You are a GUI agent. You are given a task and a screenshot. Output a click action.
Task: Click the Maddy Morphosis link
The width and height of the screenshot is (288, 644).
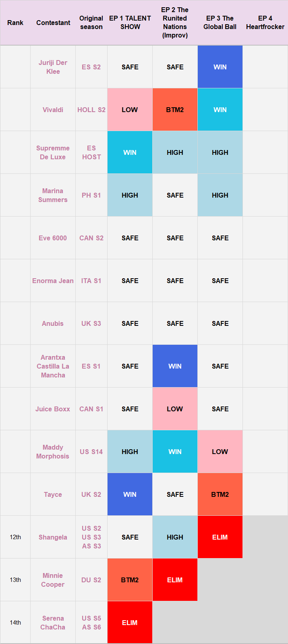53,452
